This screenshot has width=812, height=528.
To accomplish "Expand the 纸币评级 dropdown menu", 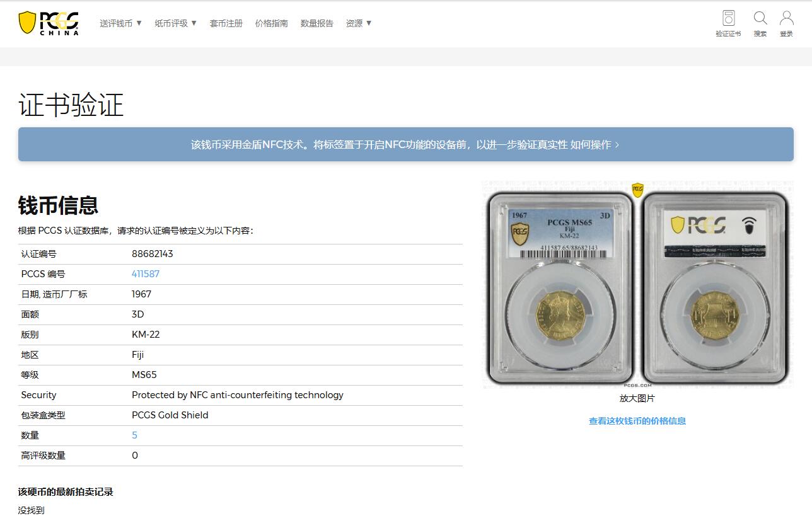I will 176,23.
